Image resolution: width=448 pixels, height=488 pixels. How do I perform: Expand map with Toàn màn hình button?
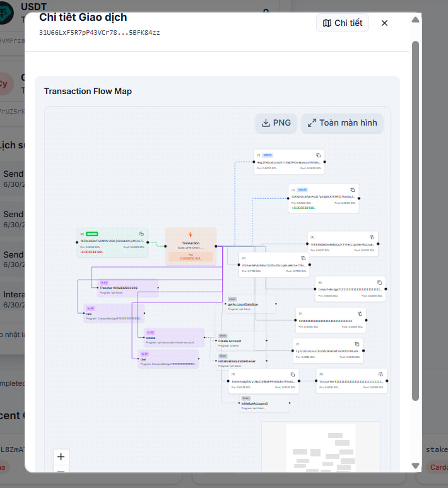342,123
